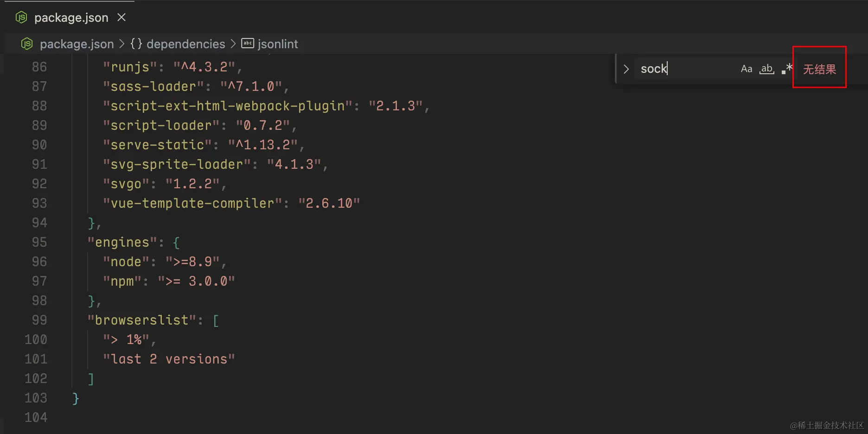Click the closing brace on line 103
This screenshot has height=434, width=868.
coord(76,399)
